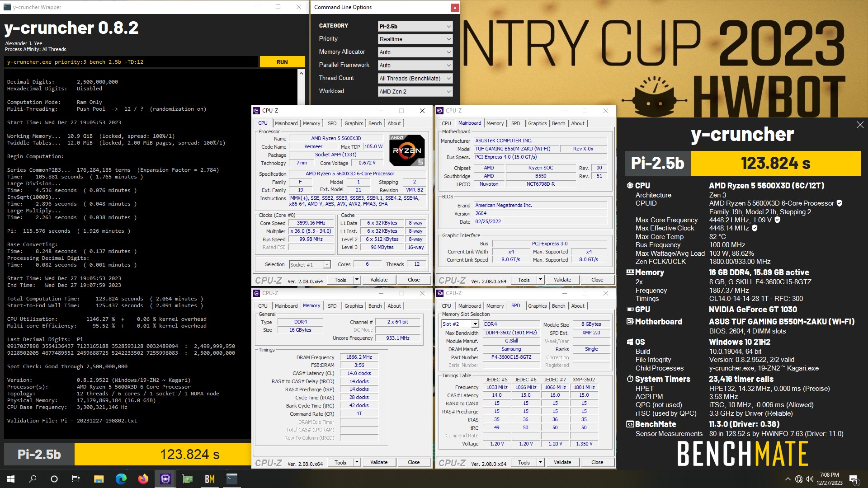Open Cortana circle icon on taskbar
The image size is (868, 488).
click(x=54, y=479)
